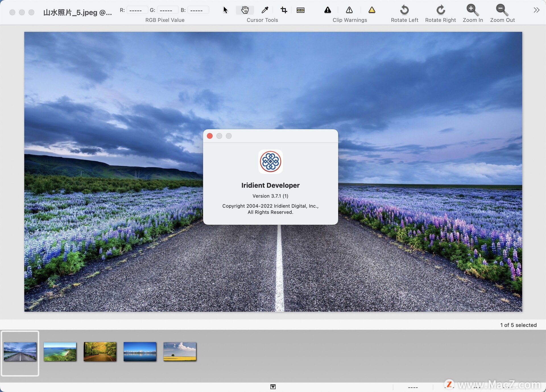This screenshot has height=392, width=546.
Task: Click the G pixel value field
Action: pos(167,10)
